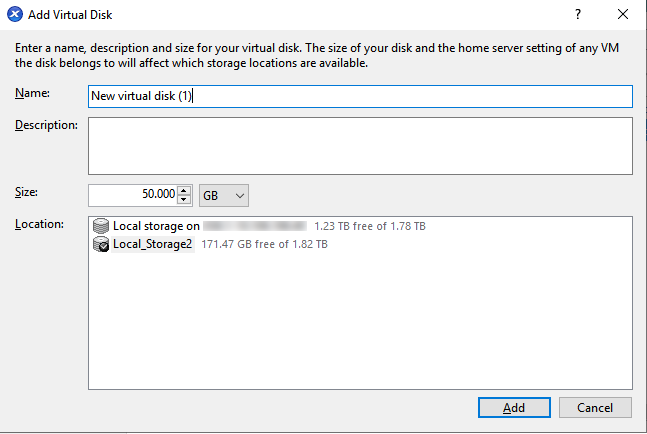Click the Name label
647x434 pixels.
click(32, 93)
